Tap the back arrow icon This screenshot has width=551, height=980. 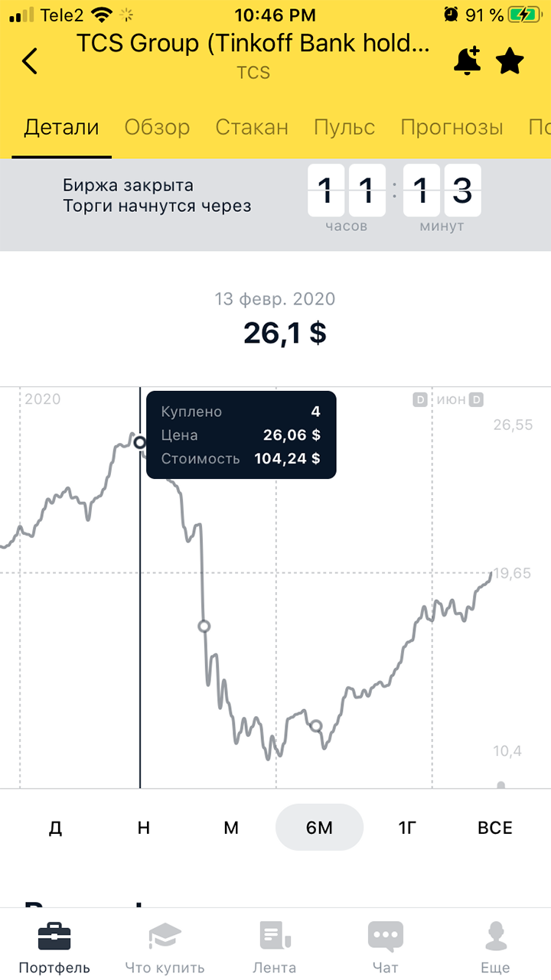point(30,60)
